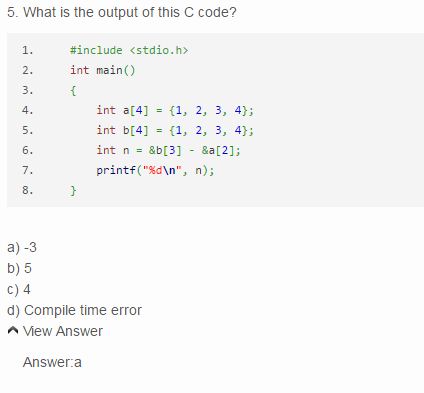This screenshot has width=424, height=393.
Task: Click line number 7 in code block
Action: click(x=28, y=170)
